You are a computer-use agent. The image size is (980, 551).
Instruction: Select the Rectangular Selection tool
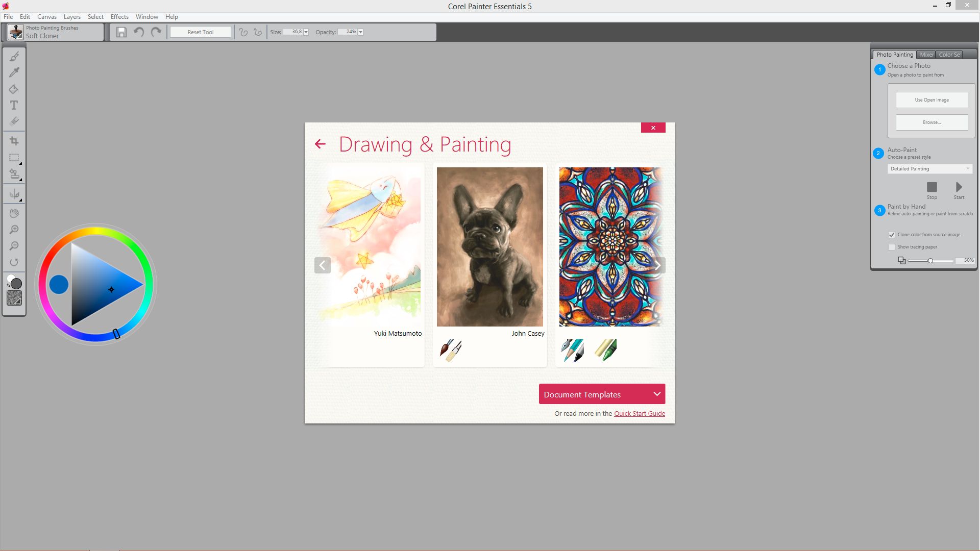14,158
